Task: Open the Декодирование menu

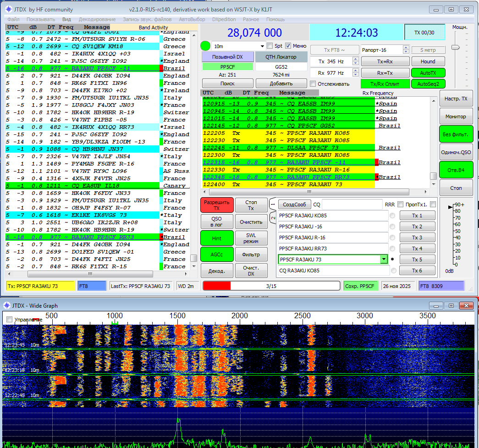Action: click(97, 19)
